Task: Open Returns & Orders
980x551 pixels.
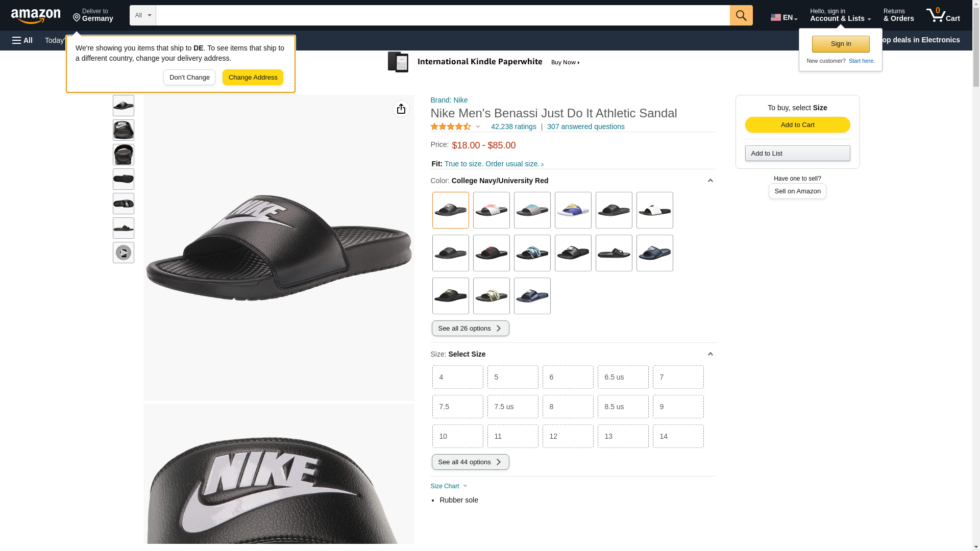Action: point(898,15)
